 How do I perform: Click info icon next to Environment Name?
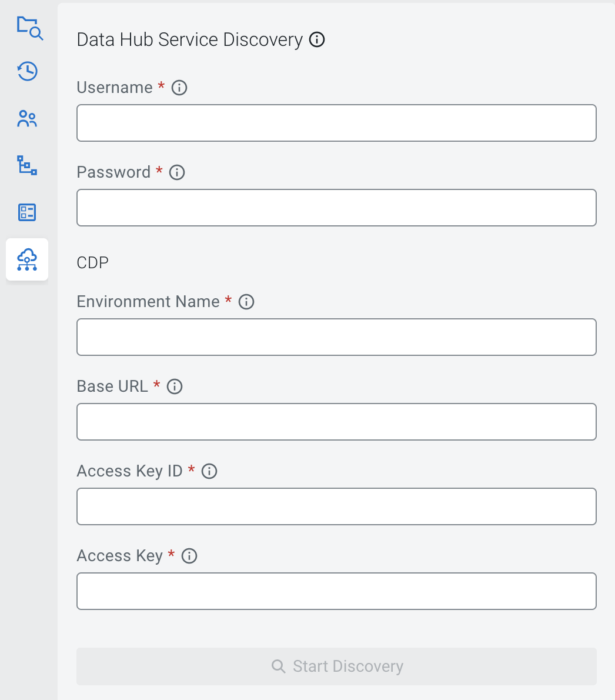pyautogui.click(x=246, y=302)
